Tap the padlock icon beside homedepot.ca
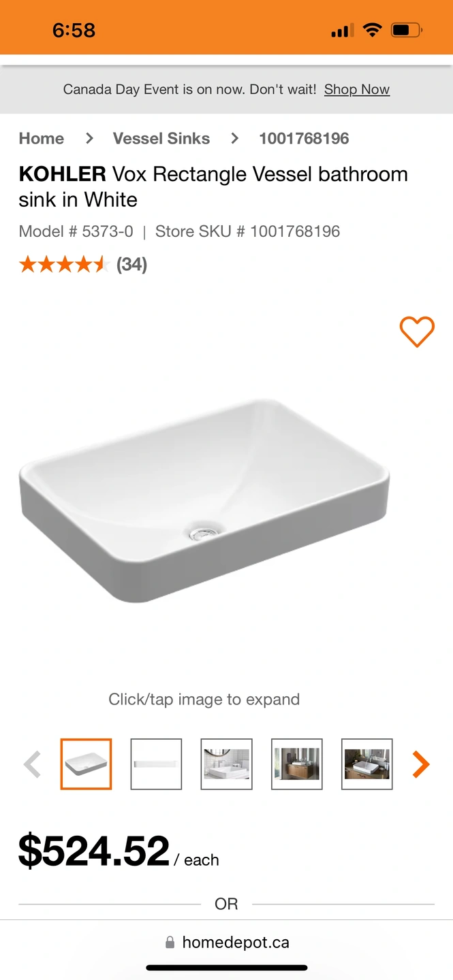This screenshot has width=453, height=980. 170,943
